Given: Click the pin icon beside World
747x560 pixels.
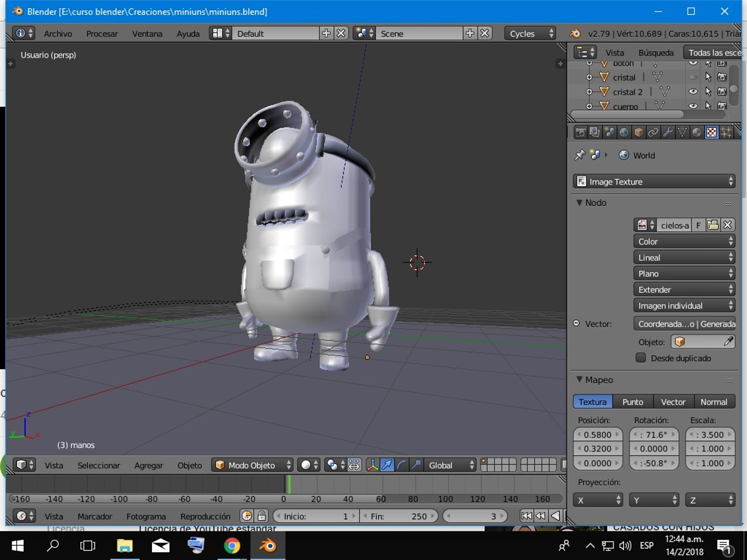Looking at the screenshot, I should coord(580,155).
